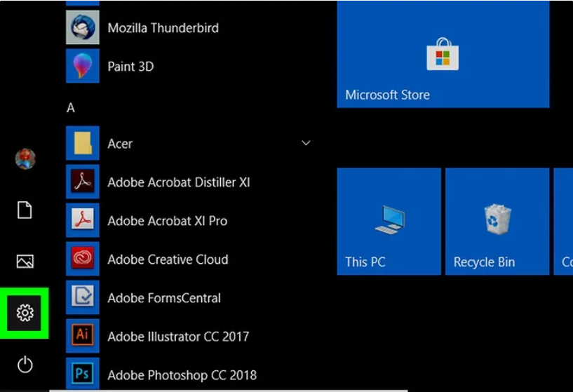
Task: Select the 'Acer' folder label
Action: [120, 144]
